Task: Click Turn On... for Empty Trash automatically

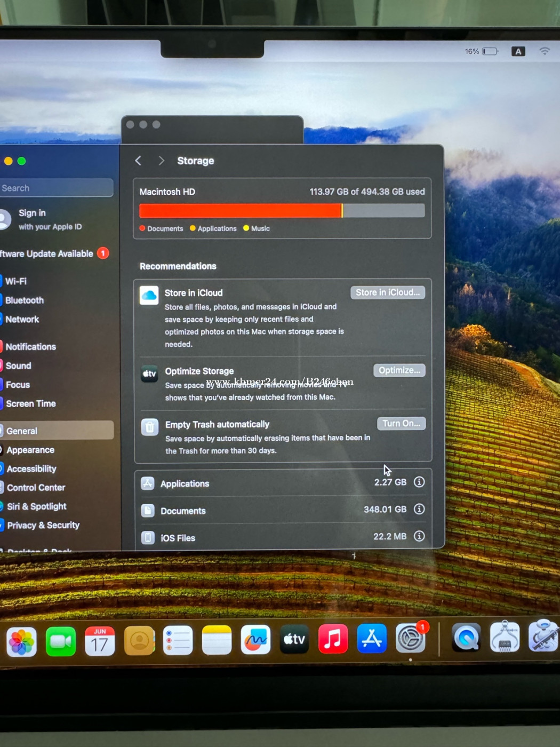Action: point(401,424)
